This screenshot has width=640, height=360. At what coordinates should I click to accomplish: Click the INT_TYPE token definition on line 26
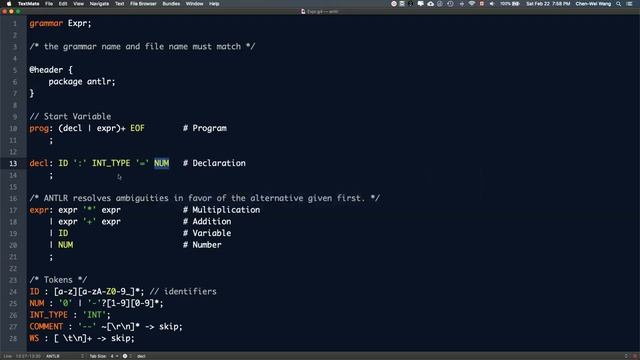click(49, 315)
